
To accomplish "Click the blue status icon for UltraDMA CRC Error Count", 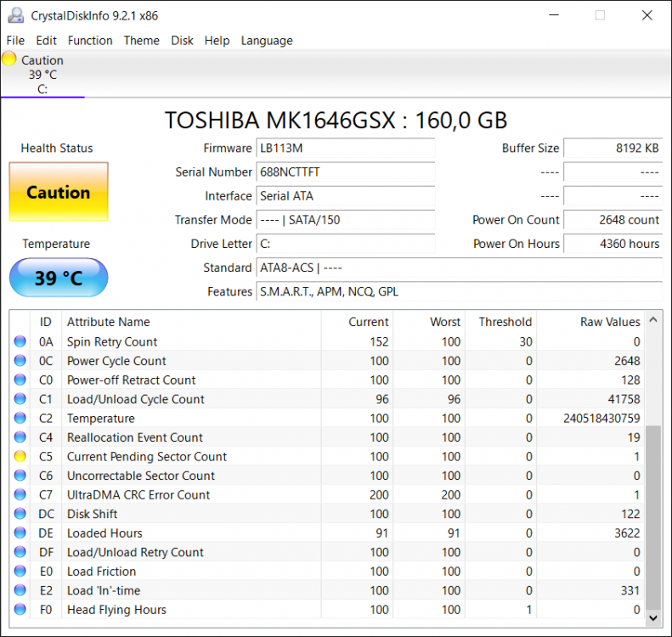I will coord(20,495).
